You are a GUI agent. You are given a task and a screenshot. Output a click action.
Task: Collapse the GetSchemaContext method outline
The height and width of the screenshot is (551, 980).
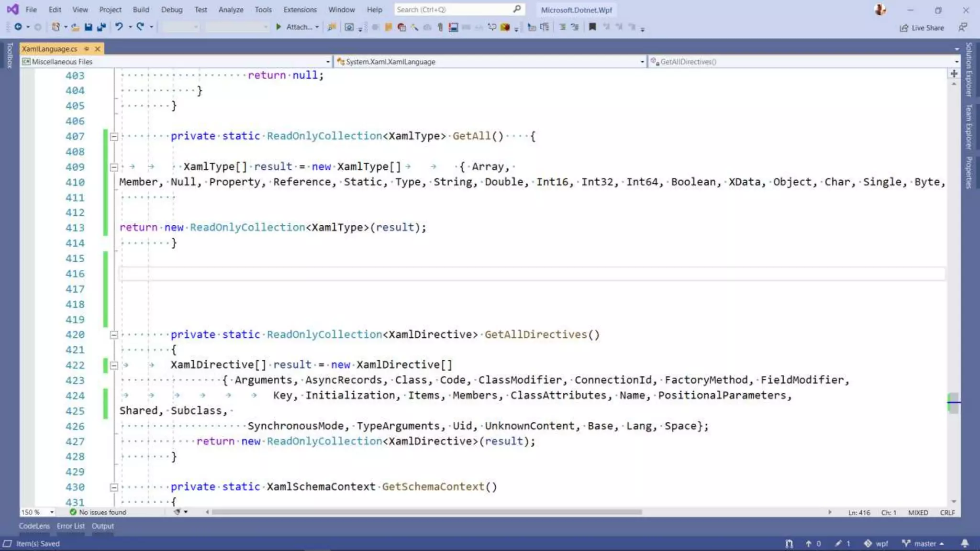tap(114, 487)
